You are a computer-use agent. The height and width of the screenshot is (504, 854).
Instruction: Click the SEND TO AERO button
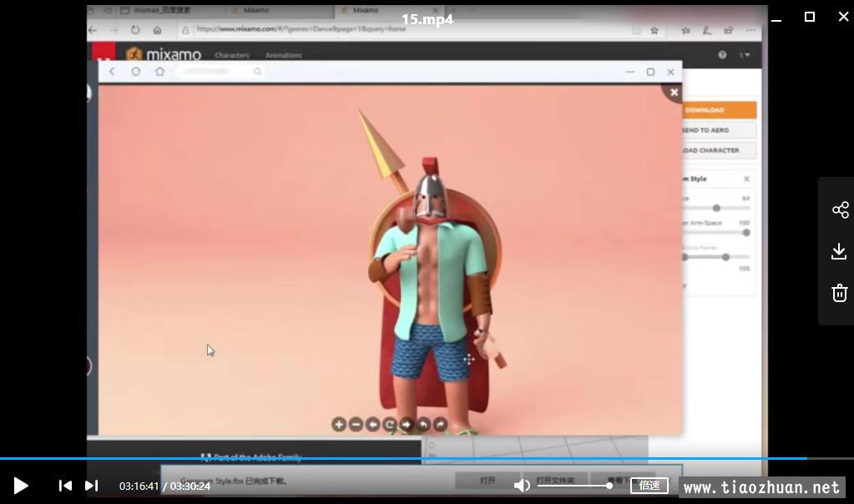(x=719, y=130)
